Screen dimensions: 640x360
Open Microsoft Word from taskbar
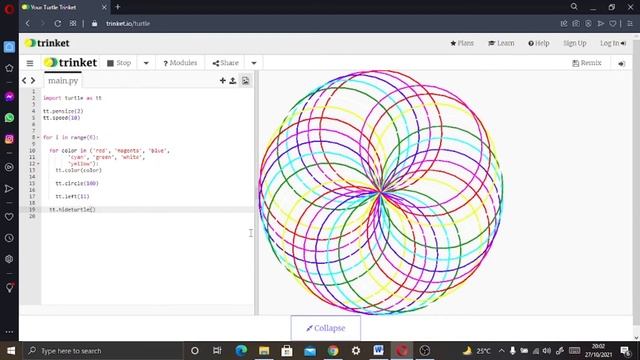pyautogui.click(x=378, y=351)
